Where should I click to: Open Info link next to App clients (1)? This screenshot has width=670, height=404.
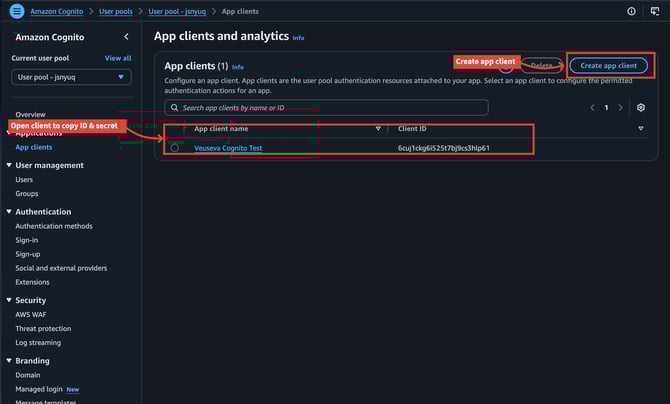(x=238, y=67)
